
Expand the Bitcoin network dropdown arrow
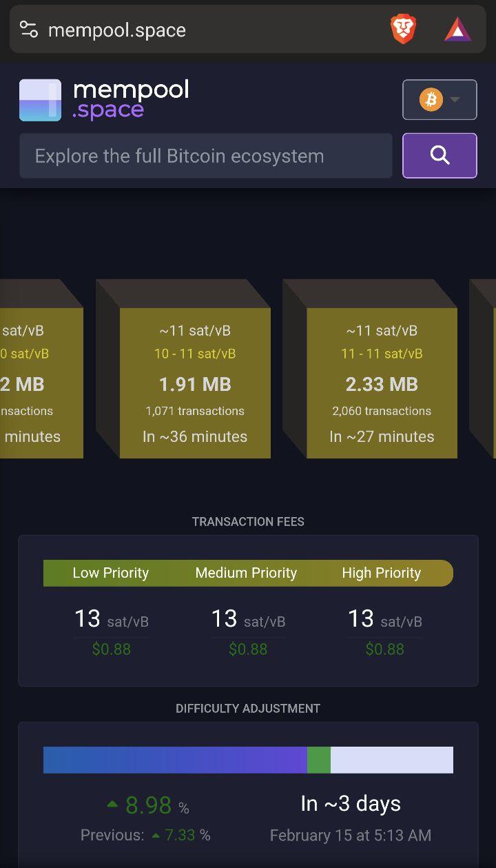click(x=455, y=100)
